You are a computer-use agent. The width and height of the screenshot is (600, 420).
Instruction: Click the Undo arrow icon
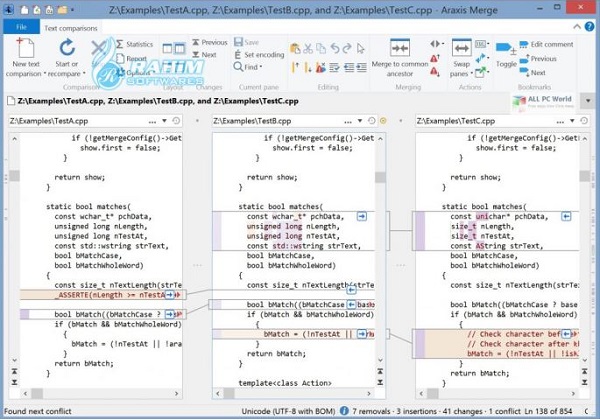pos(335,48)
